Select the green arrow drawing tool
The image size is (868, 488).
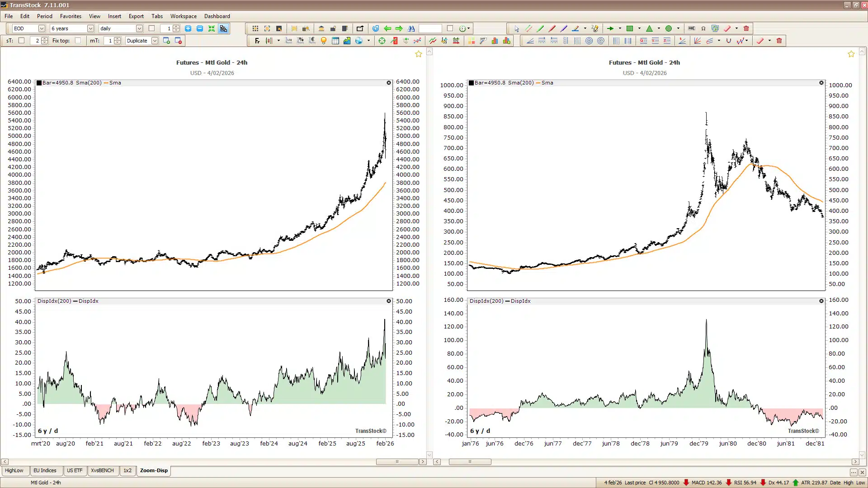coord(610,28)
